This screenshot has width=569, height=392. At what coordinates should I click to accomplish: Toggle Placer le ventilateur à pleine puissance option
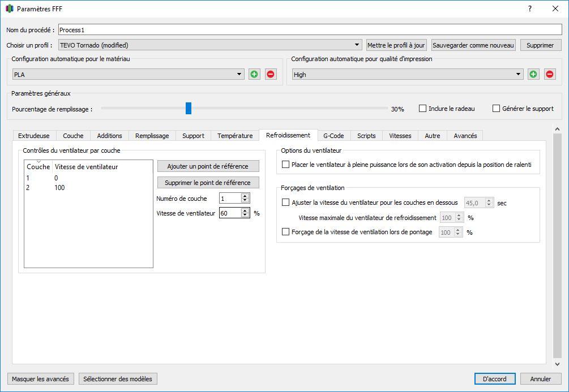(x=285, y=165)
